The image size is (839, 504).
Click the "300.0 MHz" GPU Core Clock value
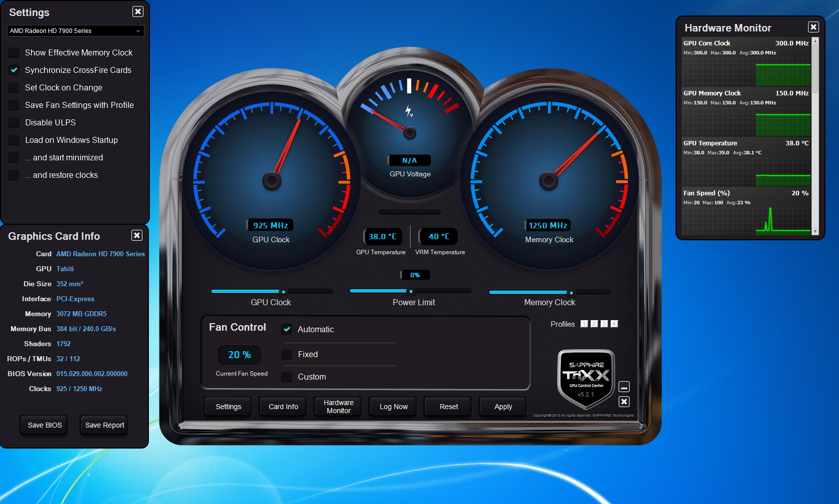coord(792,43)
